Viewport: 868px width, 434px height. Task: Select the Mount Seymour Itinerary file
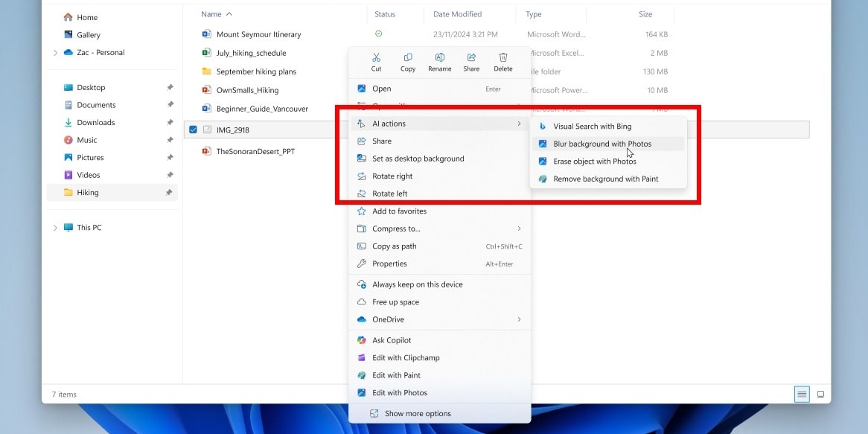pos(258,34)
